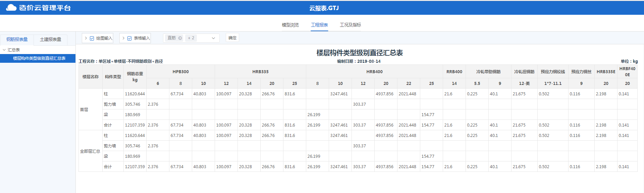Select the 土建报表量 tab
Viewport: 644px width, 193px height.
click(x=50, y=40)
